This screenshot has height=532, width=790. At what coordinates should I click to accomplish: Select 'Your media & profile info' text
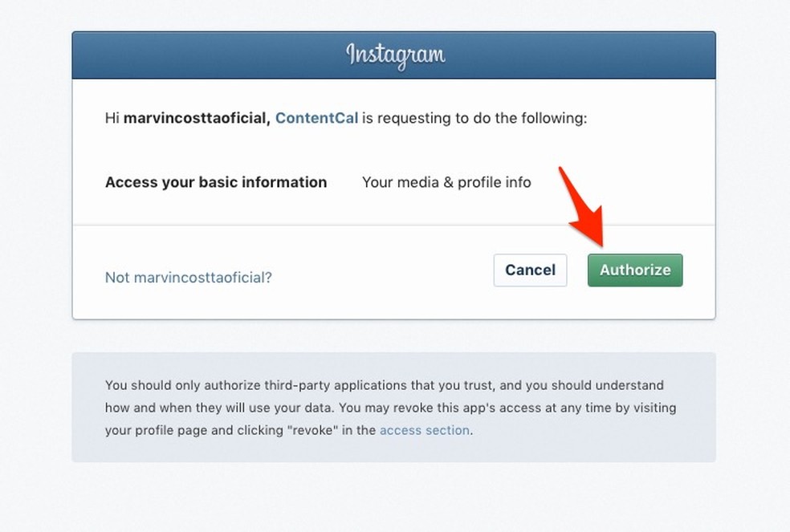point(446,182)
